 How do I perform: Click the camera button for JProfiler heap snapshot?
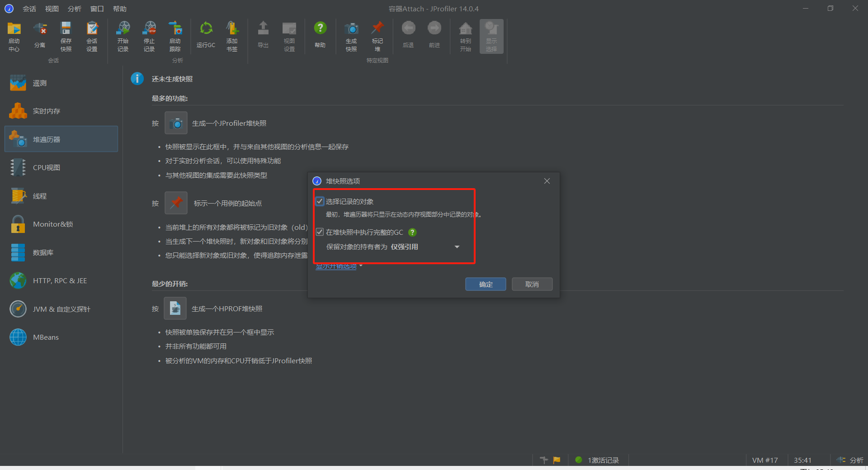coord(176,123)
